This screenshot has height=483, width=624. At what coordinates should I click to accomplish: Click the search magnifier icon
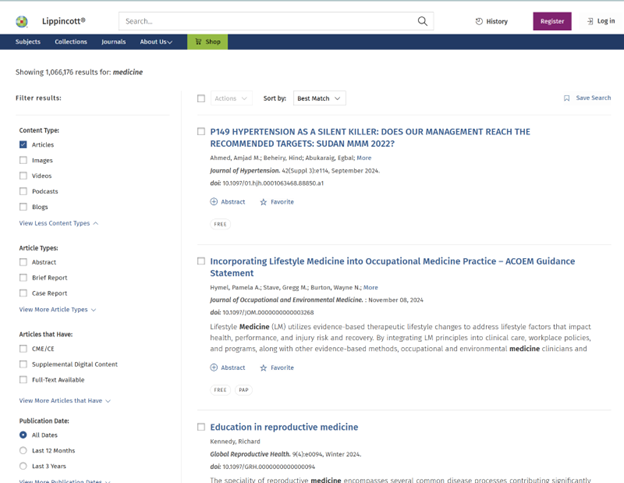coord(423,21)
